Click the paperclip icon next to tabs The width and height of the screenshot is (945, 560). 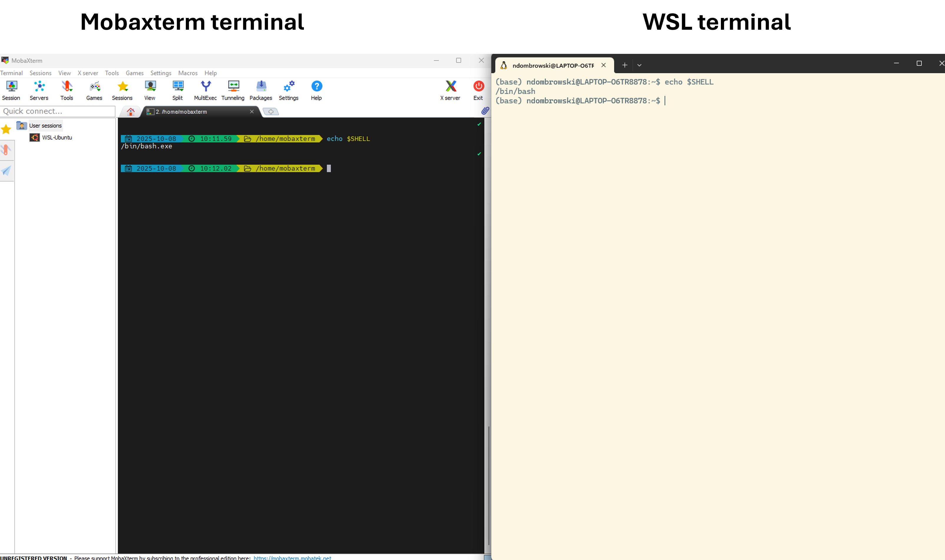click(x=485, y=111)
